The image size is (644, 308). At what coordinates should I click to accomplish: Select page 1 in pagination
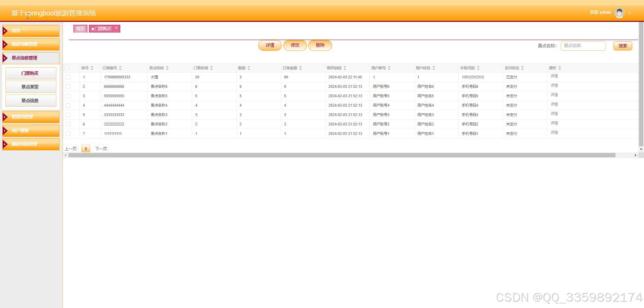(86, 149)
